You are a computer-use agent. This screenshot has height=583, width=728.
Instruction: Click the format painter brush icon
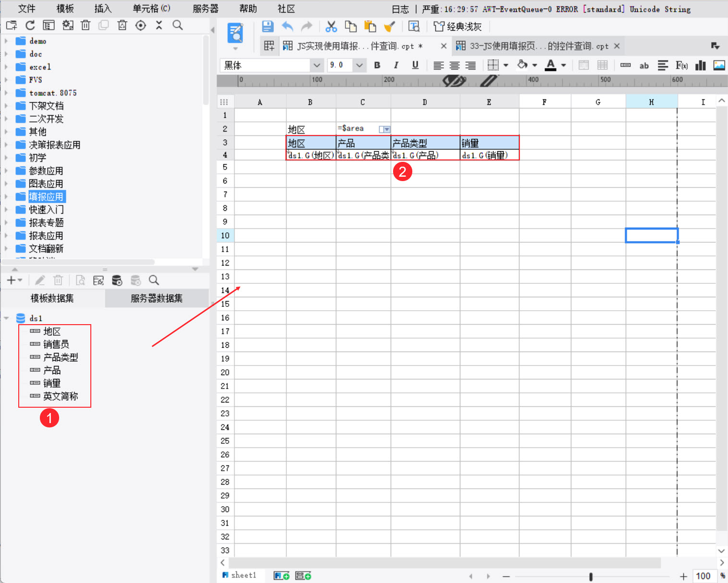390,26
